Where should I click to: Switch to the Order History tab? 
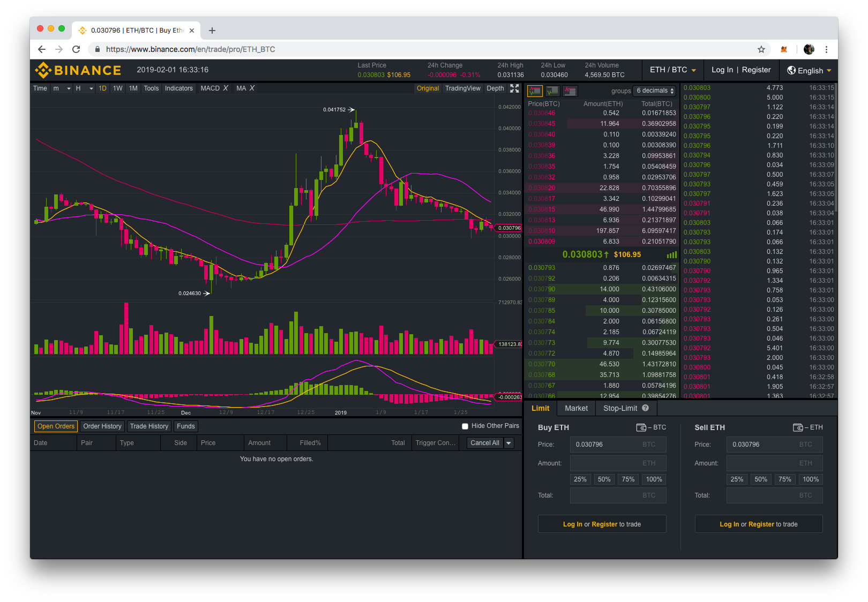pos(102,426)
